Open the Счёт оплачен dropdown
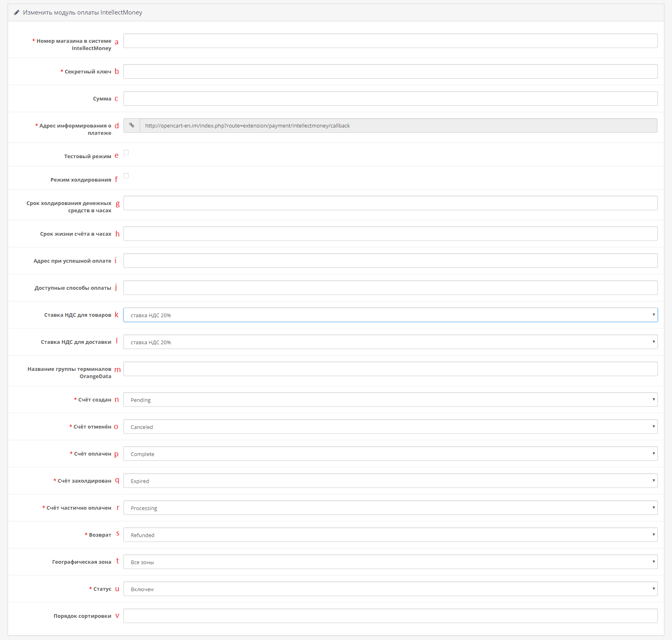Screen dimensions: 672x640 390,454
